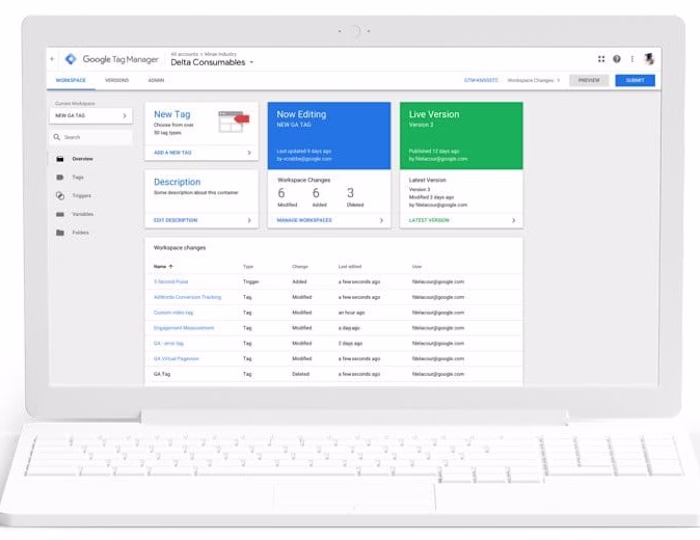The height and width of the screenshot is (540, 700).
Task: Click the User column header
Action: tap(417, 266)
